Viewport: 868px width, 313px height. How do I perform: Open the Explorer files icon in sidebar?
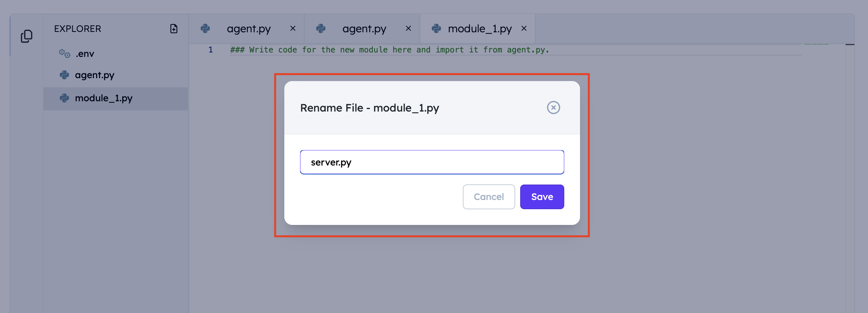click(26, 36)
